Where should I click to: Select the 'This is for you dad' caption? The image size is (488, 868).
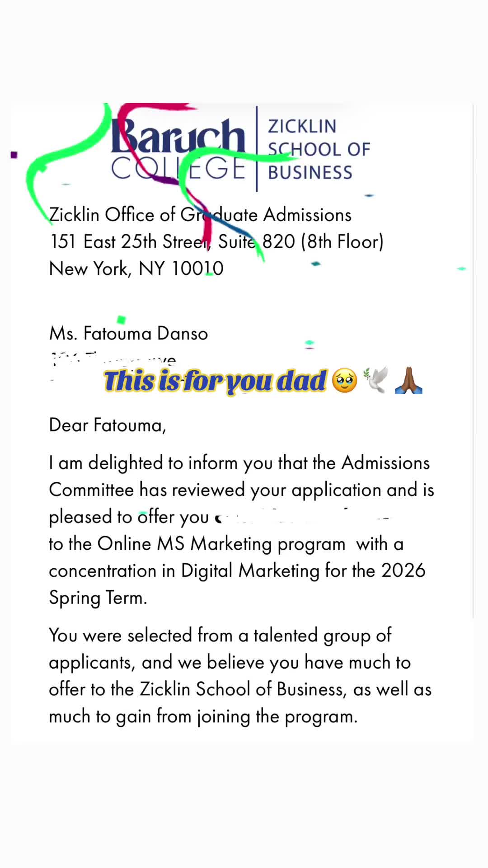pos(215,381)
